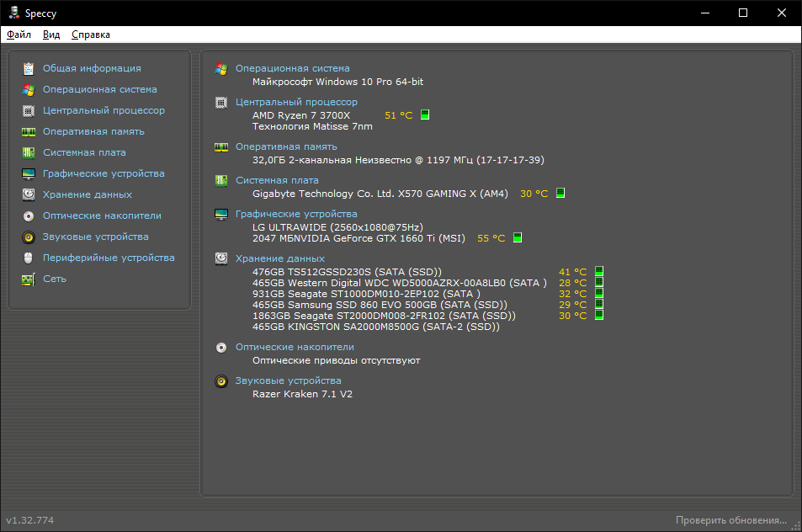
Task: Open the Графические устройства heading link in summary
Action: [297, 214]
